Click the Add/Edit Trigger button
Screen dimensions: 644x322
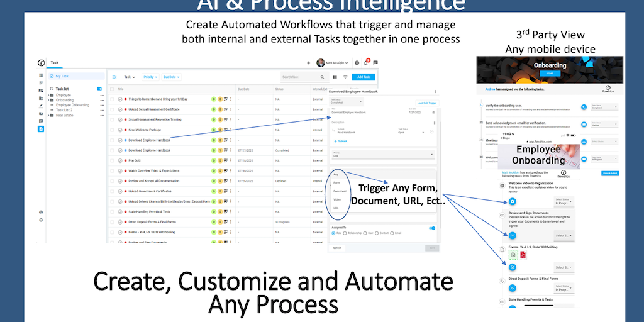click(x=427, y=103)
